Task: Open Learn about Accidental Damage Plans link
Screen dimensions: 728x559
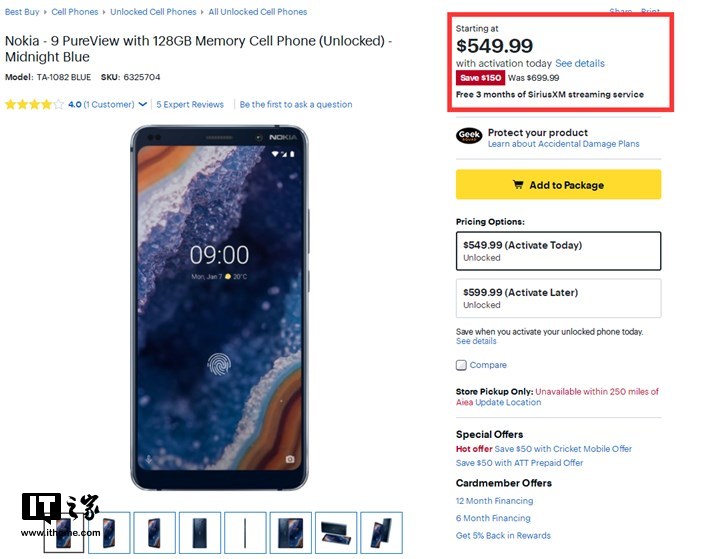Action: (563, 144)
